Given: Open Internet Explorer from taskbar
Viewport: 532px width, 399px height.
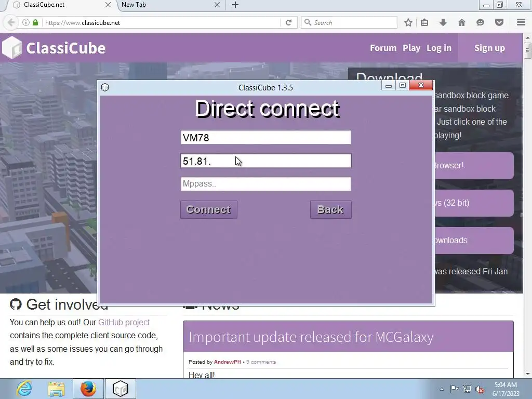Looking at the screenshot, I should 24,389.
